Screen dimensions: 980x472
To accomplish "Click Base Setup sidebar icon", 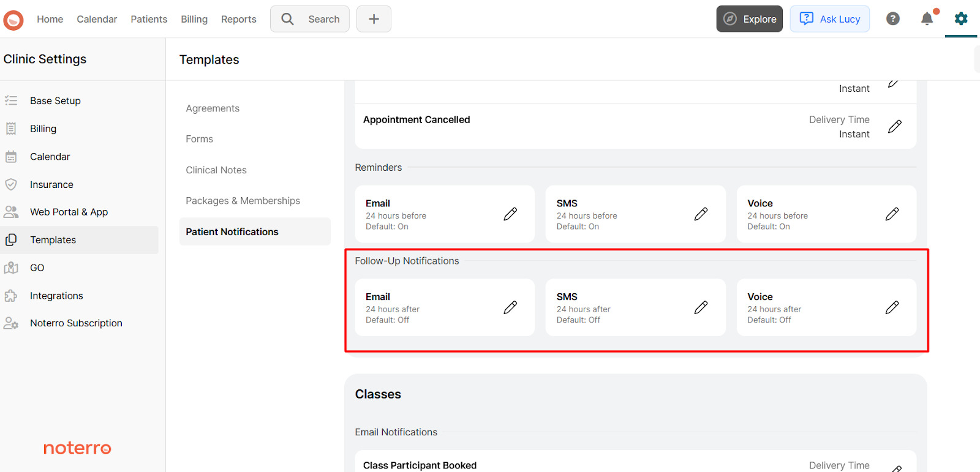I will (x=11, y=100).
